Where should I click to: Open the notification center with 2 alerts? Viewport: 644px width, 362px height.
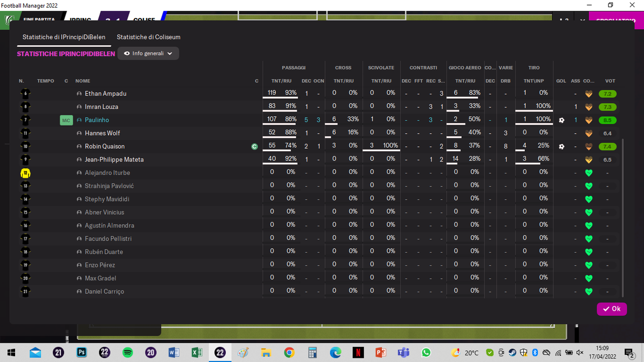(629, 353)
